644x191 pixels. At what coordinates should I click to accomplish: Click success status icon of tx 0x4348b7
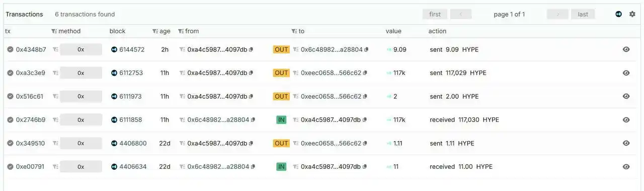10,49
